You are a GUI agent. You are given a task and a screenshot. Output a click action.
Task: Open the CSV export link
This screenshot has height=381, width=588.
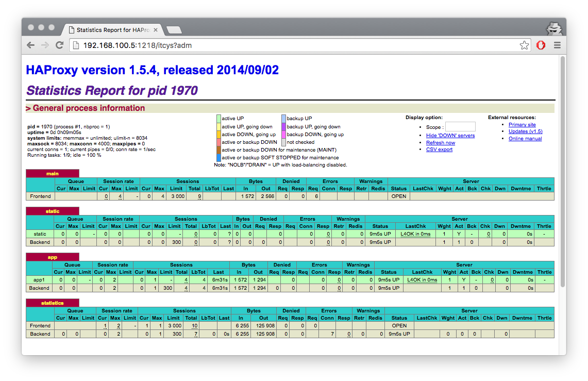(x=439, y=149)
